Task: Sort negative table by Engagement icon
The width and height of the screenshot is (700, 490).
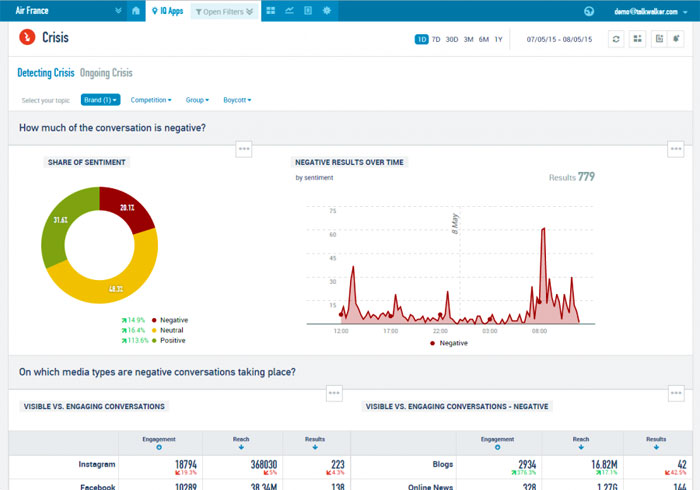Action: [497, 448]
